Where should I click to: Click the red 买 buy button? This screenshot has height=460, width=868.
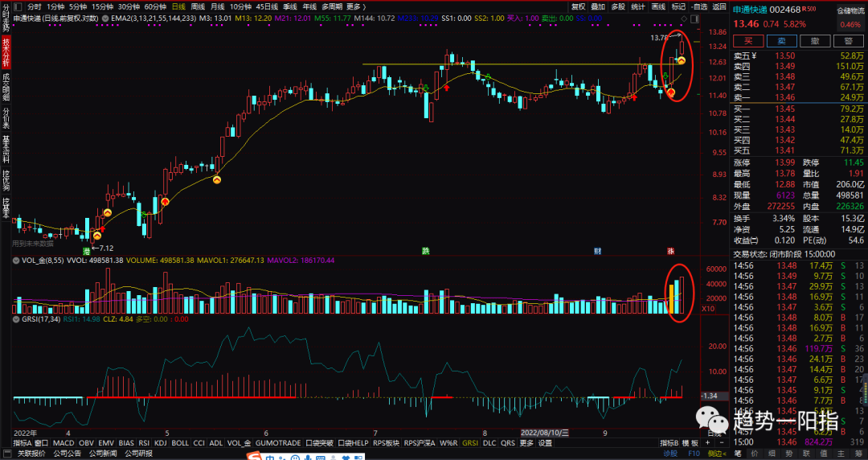pos(748,41)
